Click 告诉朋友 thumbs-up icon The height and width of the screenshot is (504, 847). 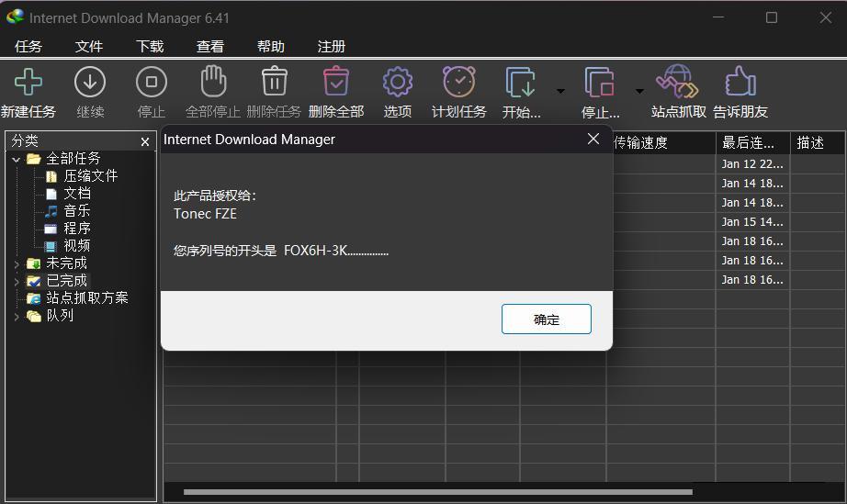click(740, 81)
